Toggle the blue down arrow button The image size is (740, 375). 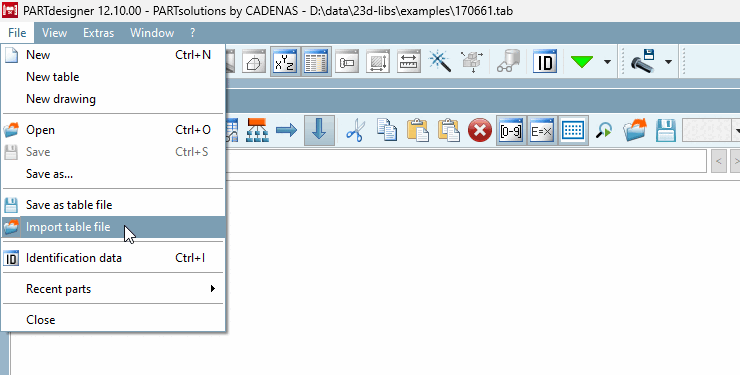[320, 130]
